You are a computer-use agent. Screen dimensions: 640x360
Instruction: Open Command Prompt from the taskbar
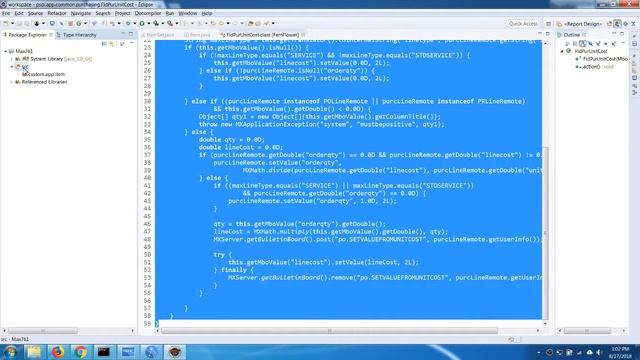tap(104, 352)
